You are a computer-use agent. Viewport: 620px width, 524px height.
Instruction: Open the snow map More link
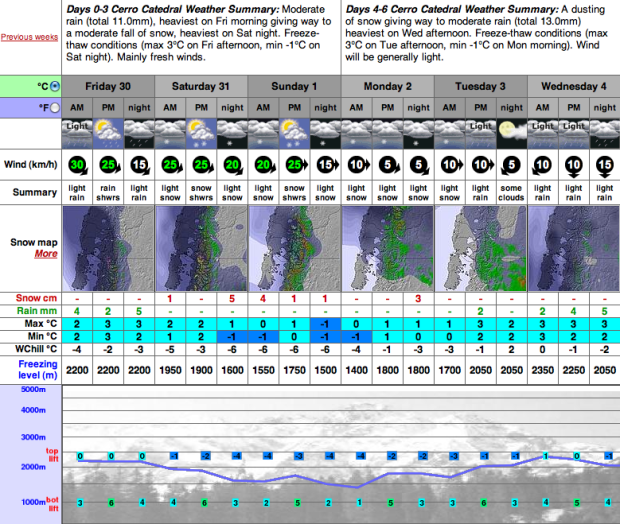pyautogui.click(x=46, y=254)
